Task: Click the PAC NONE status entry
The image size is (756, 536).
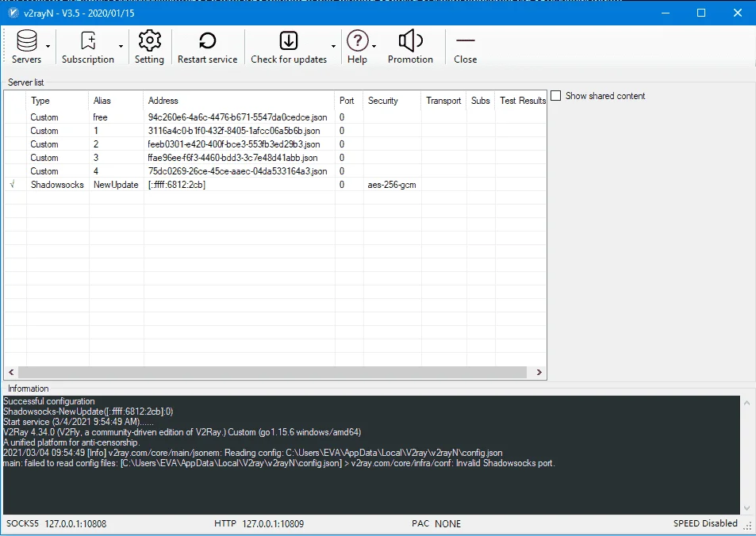Action: [436, 523]
